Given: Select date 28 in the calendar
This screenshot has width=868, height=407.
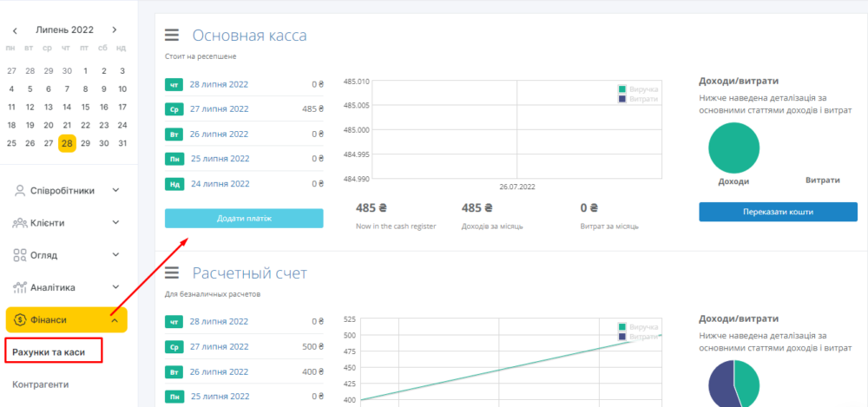Looking at the screenshot, I should click(x=67, y=143).
